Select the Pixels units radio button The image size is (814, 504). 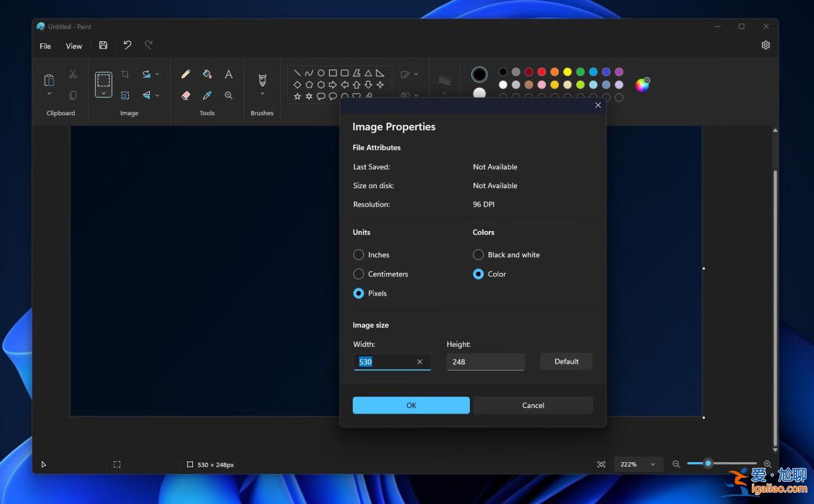(x=358, y=293)
